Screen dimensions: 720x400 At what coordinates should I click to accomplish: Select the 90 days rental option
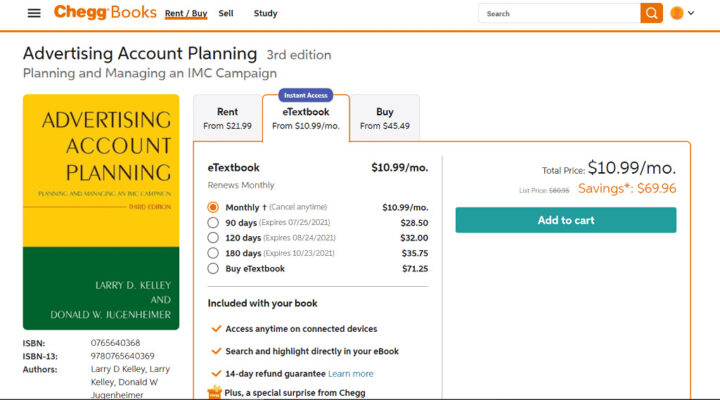pyautogui.click(x=213, y=222)
